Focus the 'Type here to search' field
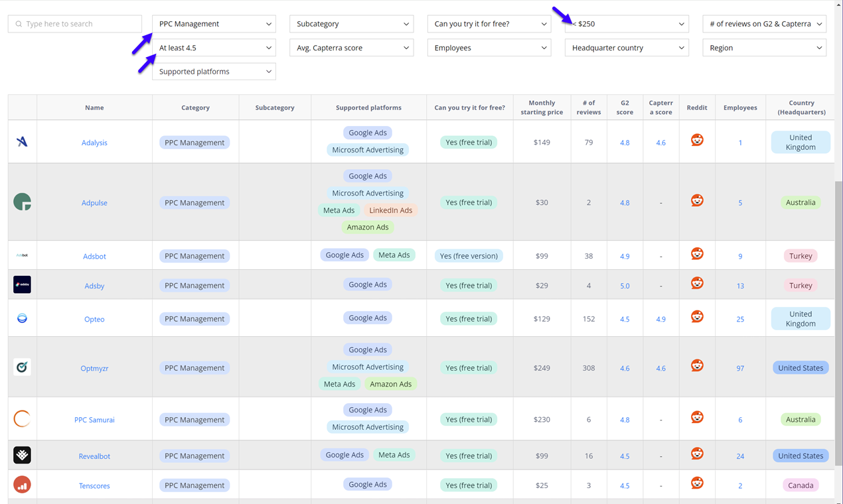This screenshot has height=504, width=843. click(75, 24)
